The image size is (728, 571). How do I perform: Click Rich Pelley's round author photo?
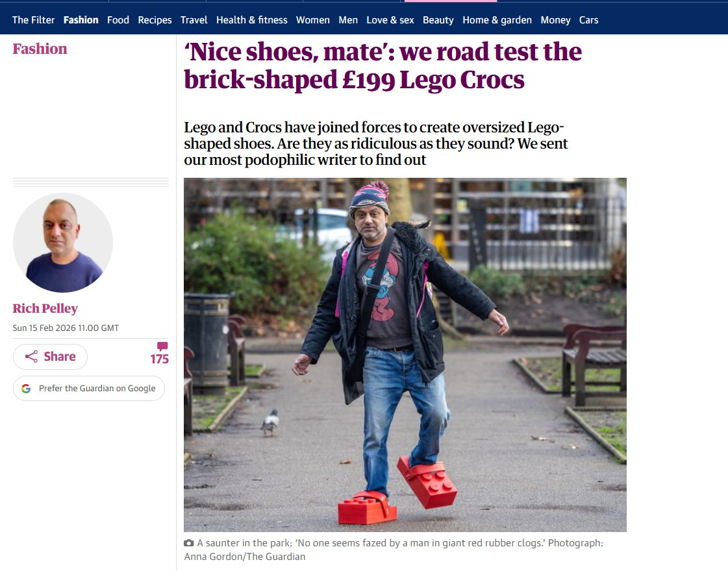pyautogui.click(x=63, y=243)
